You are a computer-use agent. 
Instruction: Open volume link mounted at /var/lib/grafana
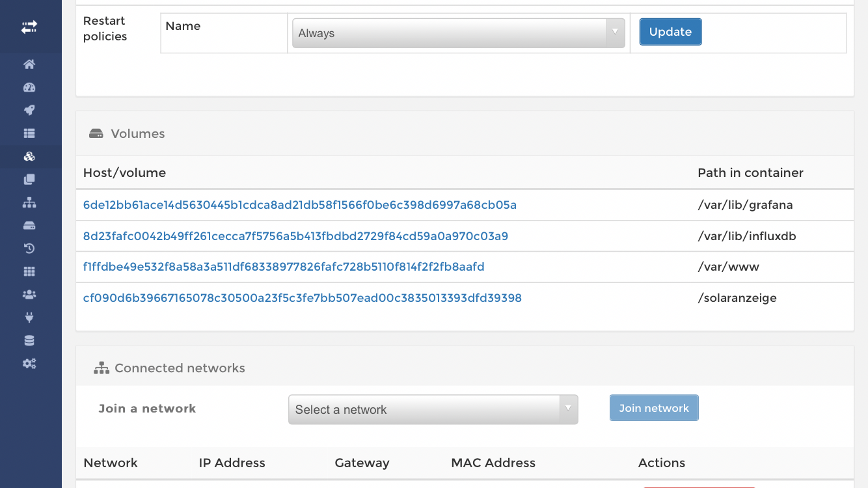point(300,205)
